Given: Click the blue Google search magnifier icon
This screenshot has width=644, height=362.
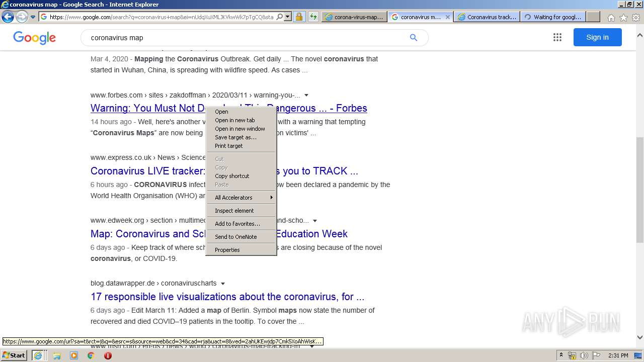Looking at the screenshot, I should [414, 38].
